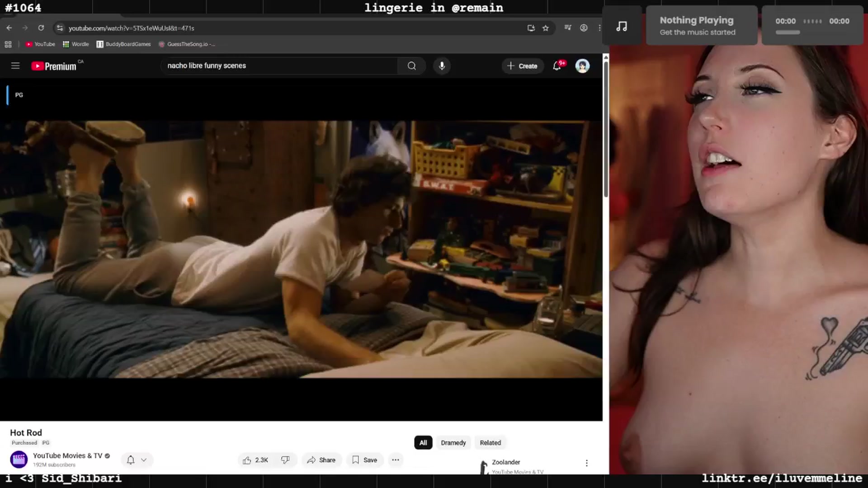Image resolution: width=868 pixels, height=488 pixels.
Task: Open the Wordle bookmark
Action: pos(76,44)
